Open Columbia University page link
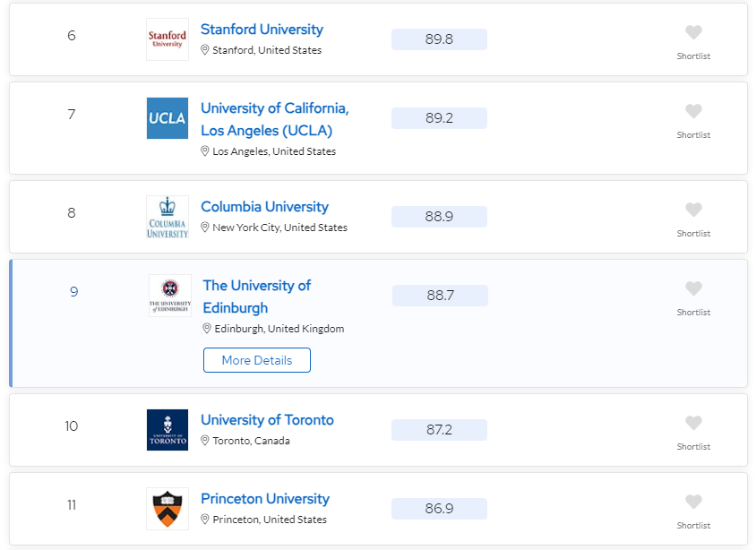 [265, 207]
